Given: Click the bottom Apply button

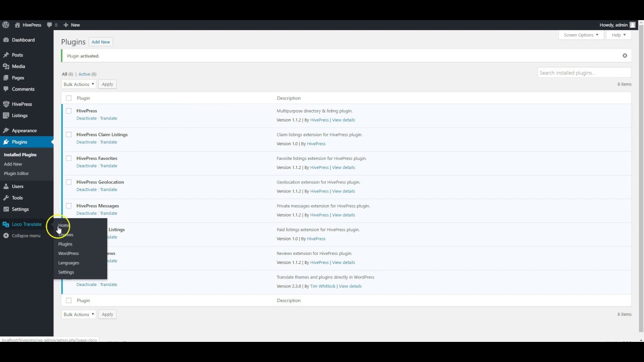Looking at the screenshot, I should pyautogui.click(x=107, y=314).
